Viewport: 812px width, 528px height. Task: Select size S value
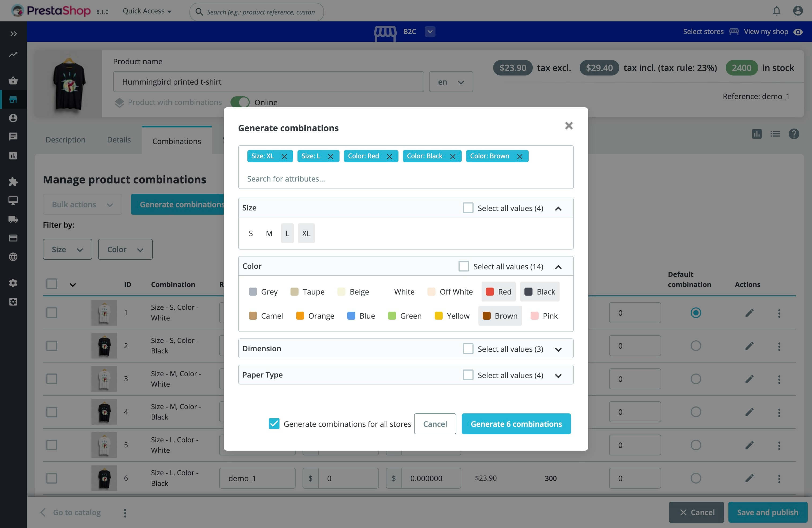coord(251,233)
